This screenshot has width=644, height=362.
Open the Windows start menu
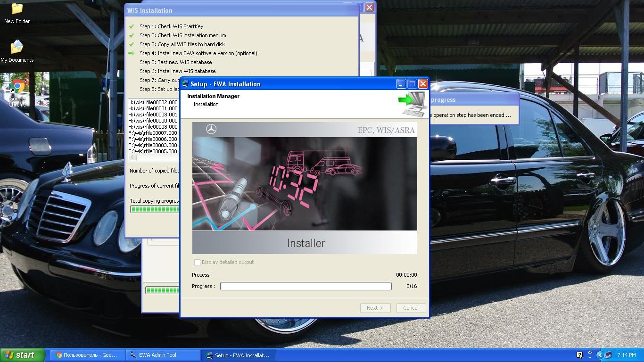click(23, 355)
